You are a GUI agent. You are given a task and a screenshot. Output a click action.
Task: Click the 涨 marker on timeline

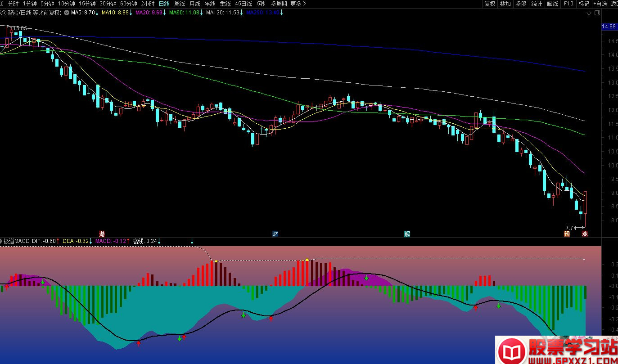[585, 234]
